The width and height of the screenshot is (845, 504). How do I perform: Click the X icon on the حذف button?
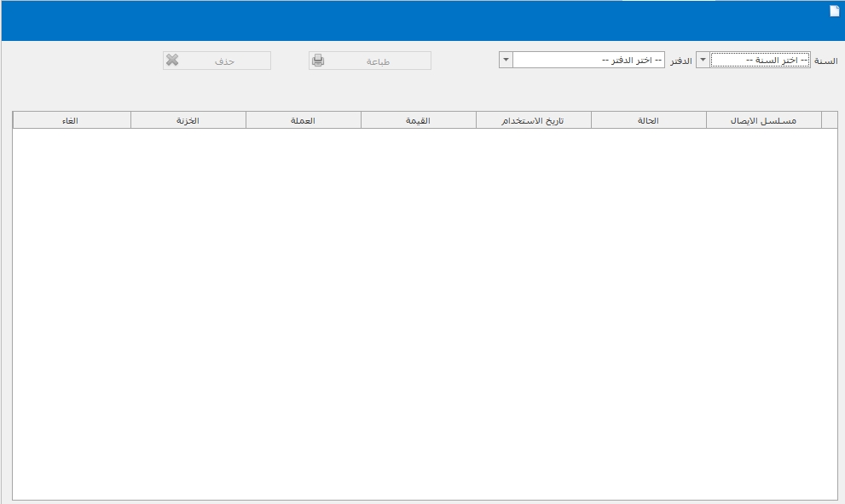coord(172,61)
